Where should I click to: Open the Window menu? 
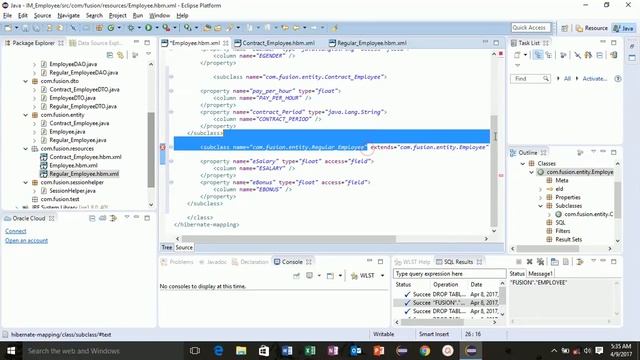point(159,16)
